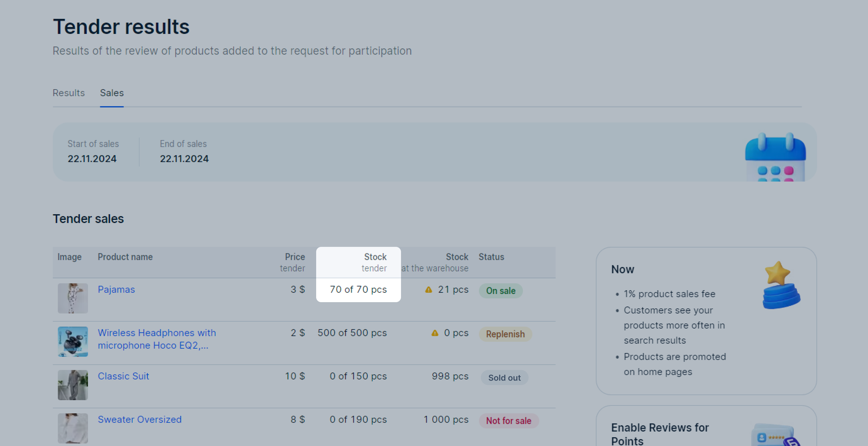868x446 pixels.
Task: Click the '1% product sales fee' bullet
Action: [669, 294]
